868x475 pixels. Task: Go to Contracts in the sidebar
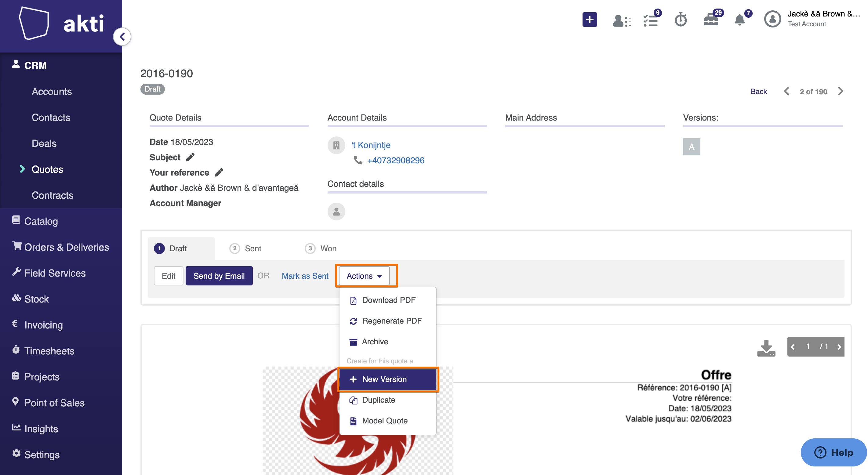point(52,195)
